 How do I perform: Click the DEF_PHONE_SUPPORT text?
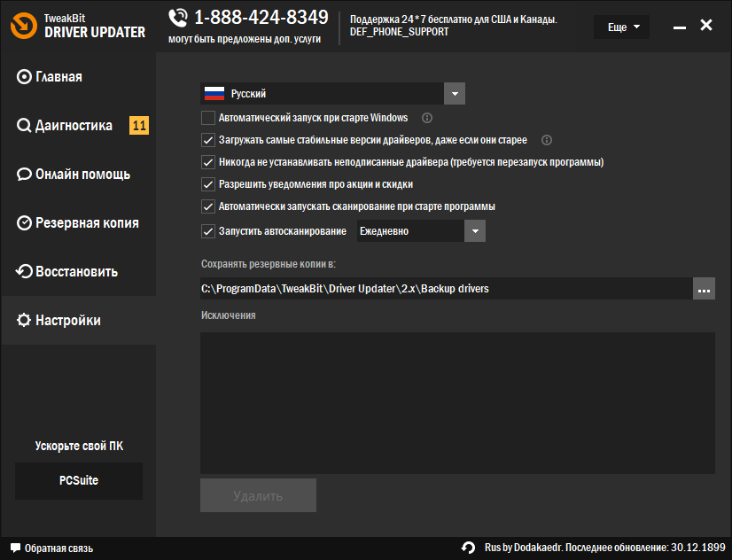coord(399,32)
